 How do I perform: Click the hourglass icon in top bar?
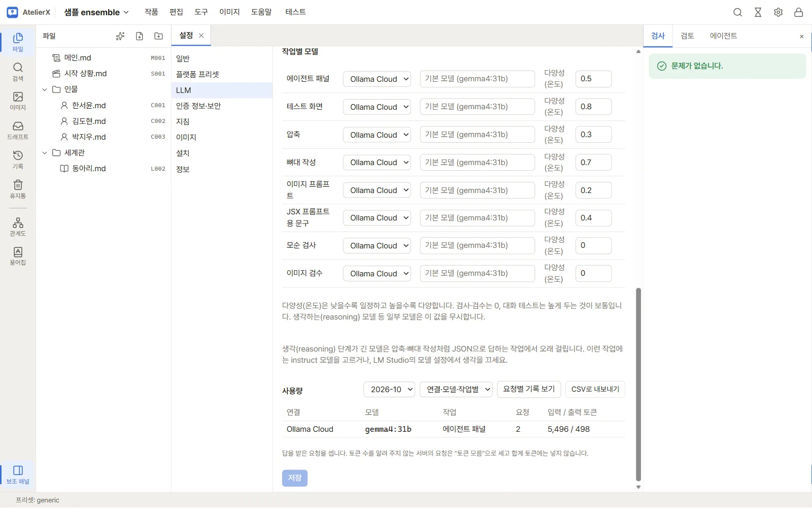[x=758, y=12]
